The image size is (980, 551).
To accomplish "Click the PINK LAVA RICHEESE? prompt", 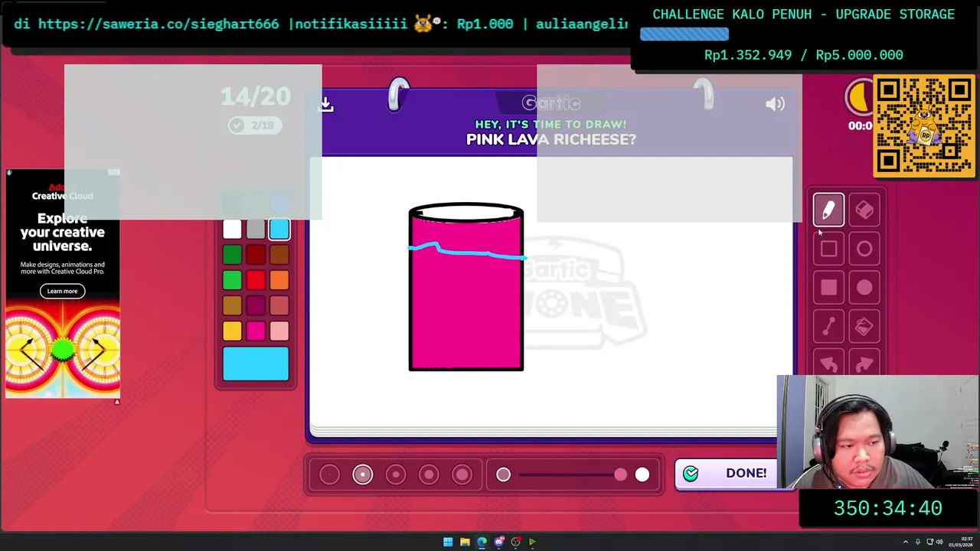I will tap(551, 139).
